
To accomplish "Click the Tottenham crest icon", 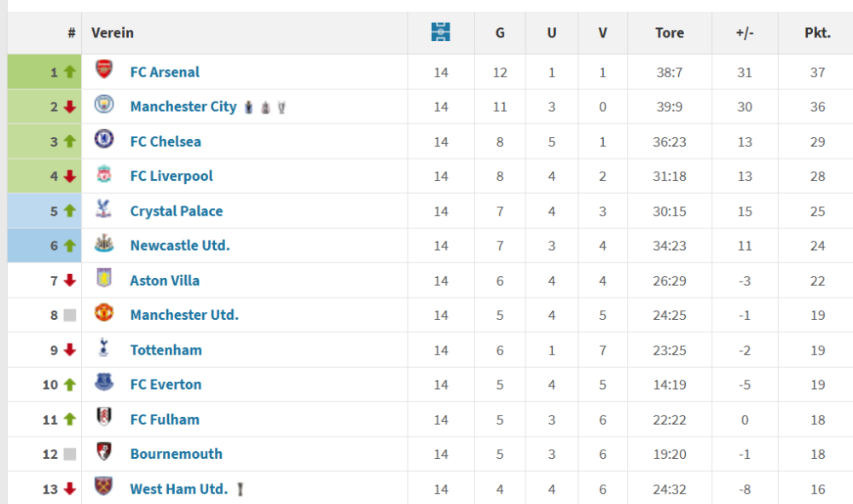I will click(103, 349).
